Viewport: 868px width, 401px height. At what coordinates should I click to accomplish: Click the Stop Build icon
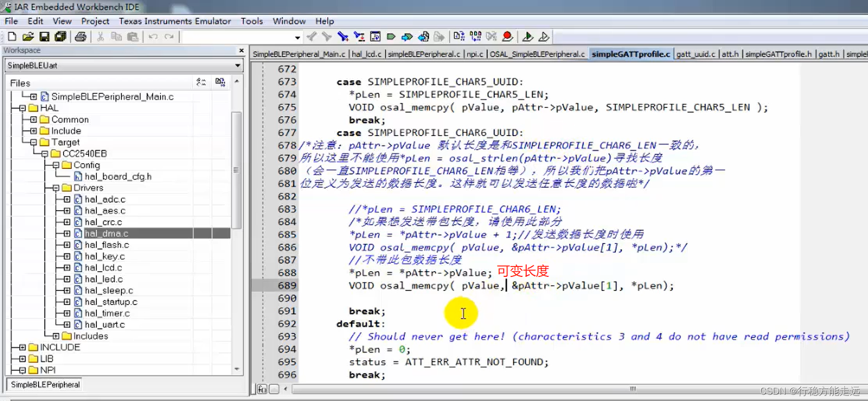coord(491,37)
